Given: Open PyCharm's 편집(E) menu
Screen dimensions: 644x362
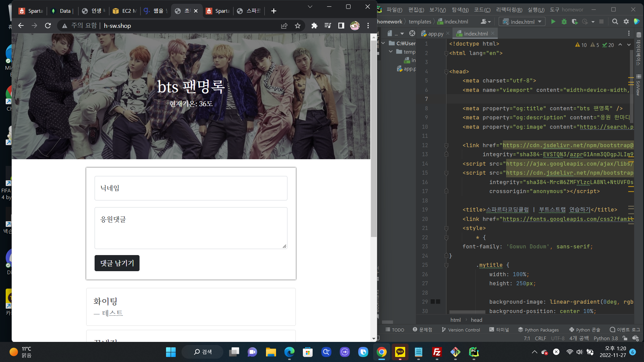Looking at the screenshot, I should tap(416, 10).
